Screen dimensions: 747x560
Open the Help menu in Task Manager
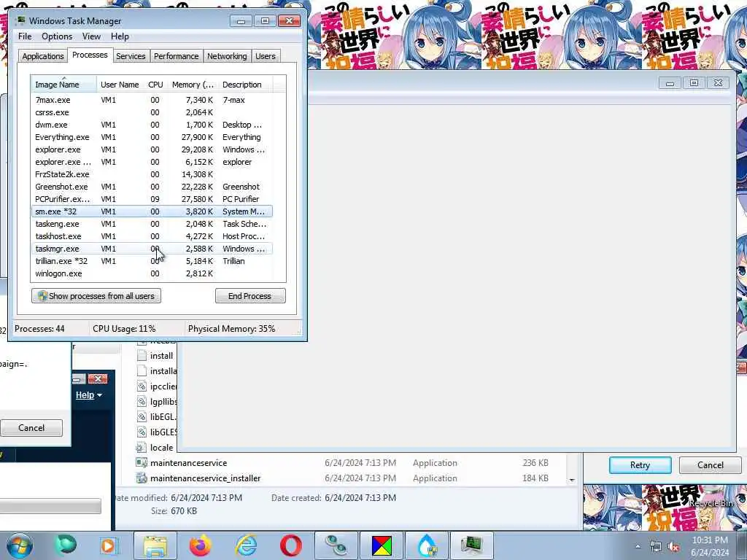120,36
